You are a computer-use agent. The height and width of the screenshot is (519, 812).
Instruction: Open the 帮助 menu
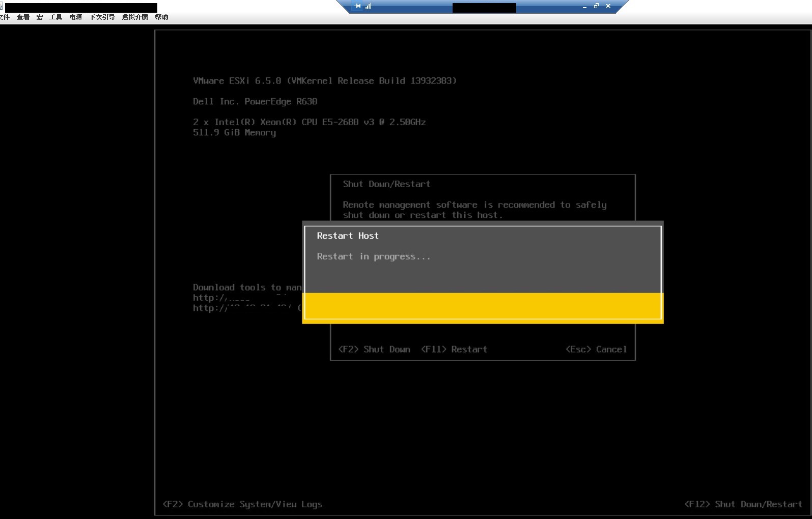(x=161, y=17)
